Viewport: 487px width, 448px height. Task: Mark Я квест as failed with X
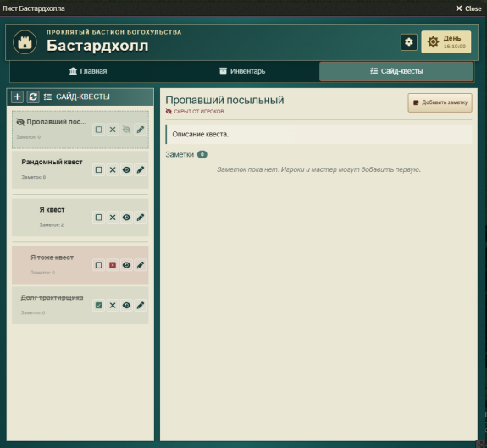pos(113,218)
